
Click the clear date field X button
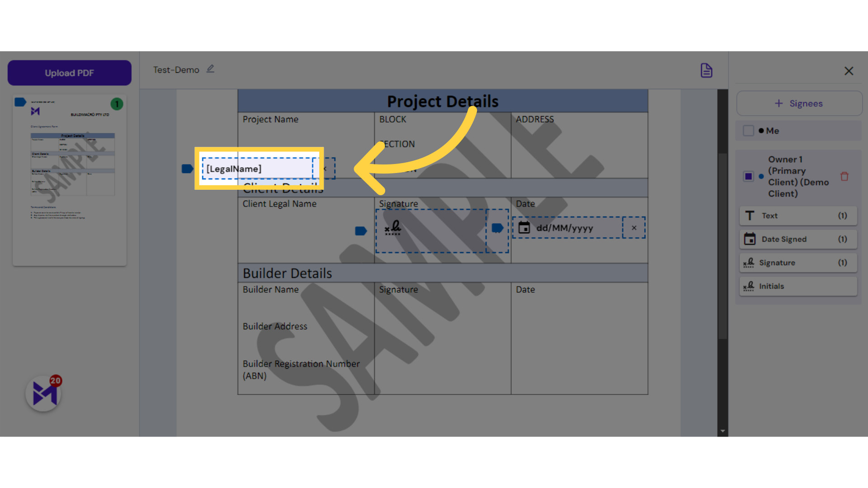[x=634, y=228]
